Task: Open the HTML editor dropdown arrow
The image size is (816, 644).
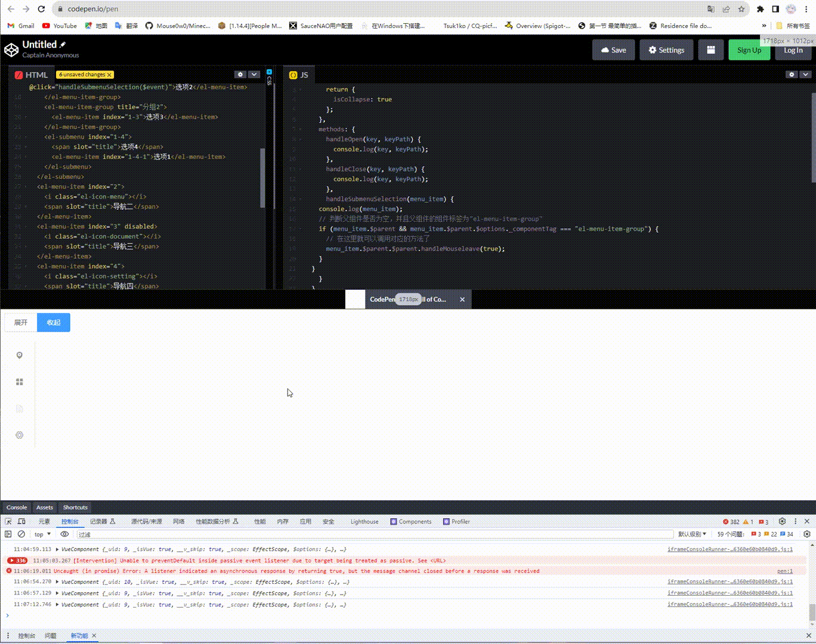Action: 254,75
